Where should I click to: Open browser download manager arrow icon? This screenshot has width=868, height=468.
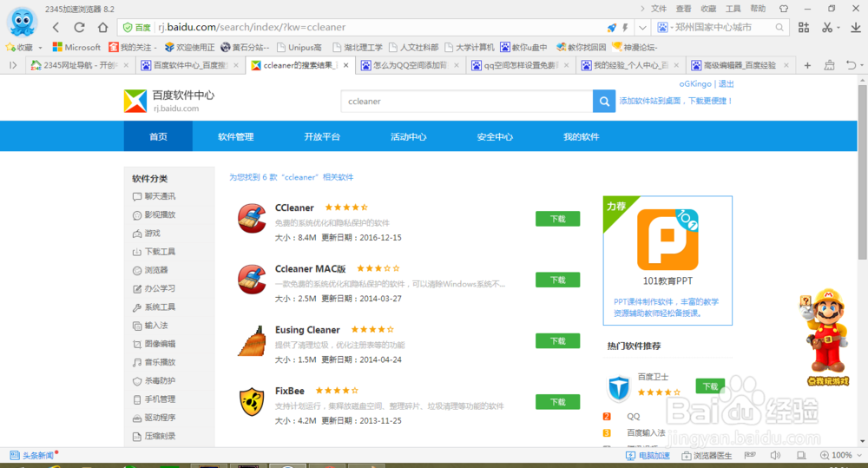point(856,27)
